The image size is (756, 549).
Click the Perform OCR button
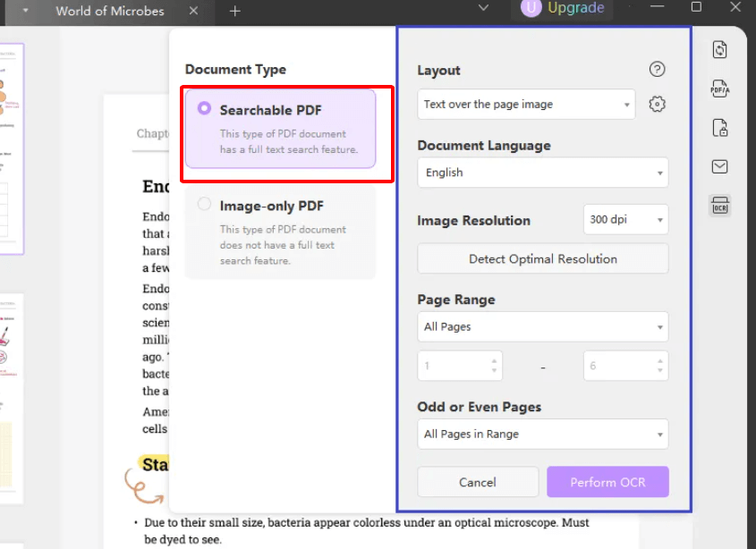tap(607, 481)
